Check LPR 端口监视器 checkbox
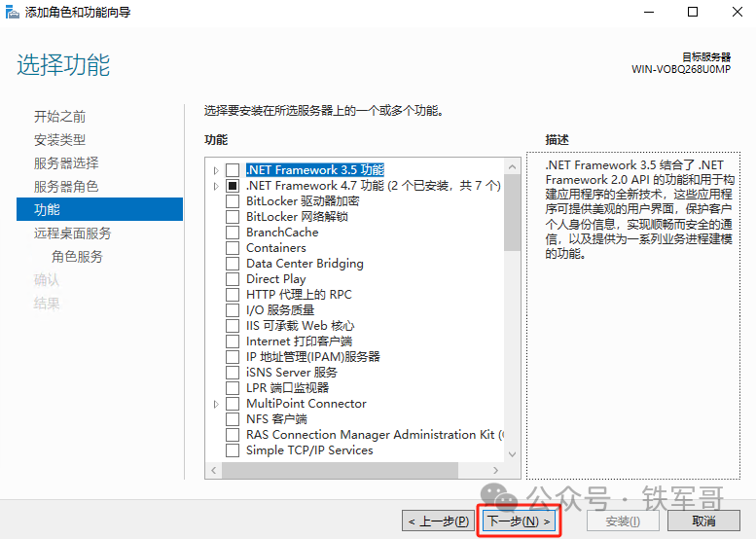This screenshot has width=756, height=539. [233, 388]
